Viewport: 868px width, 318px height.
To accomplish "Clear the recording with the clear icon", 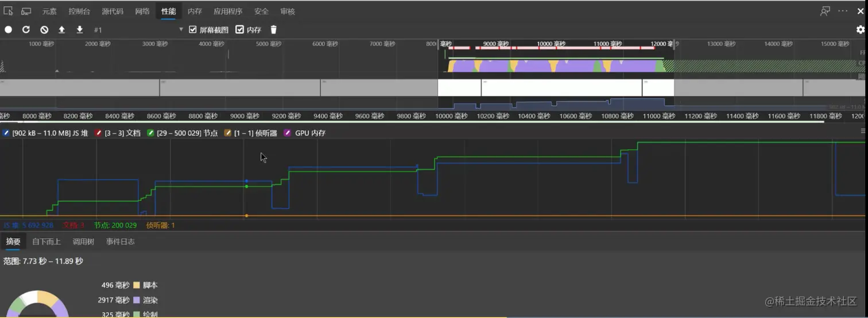I will tap(44, 30).
